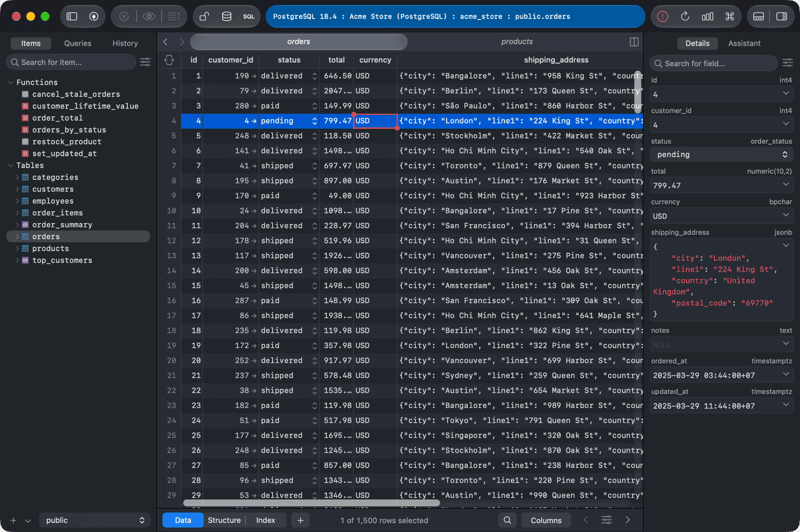Open the currency USD field dropdown arrow
The width and height of the screenshot is (800, 532).
(x=785, y=215)
